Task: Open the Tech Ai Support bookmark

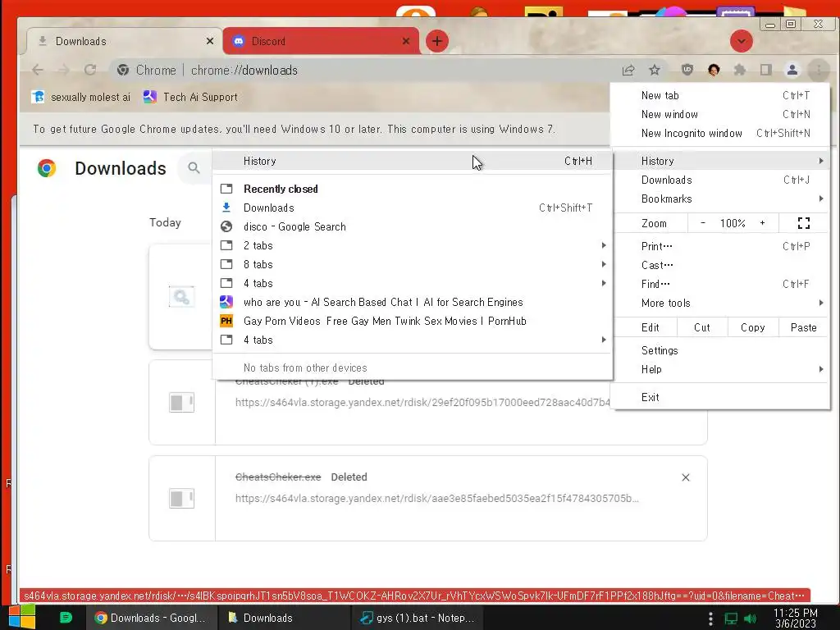Action: [x=190, y=97]
